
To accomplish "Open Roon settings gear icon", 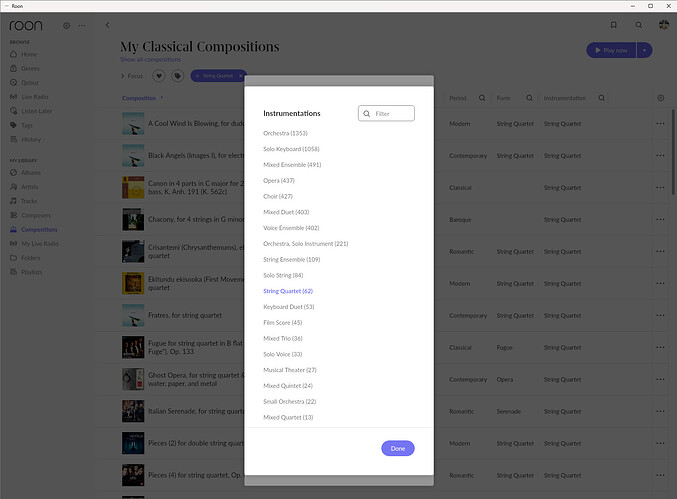I will (x=66, y=25).
